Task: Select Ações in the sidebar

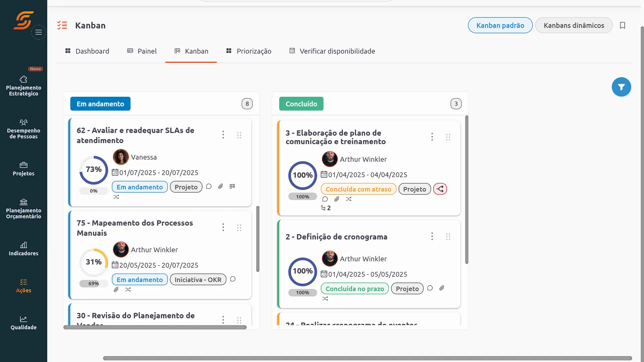Action: point(23,286)
